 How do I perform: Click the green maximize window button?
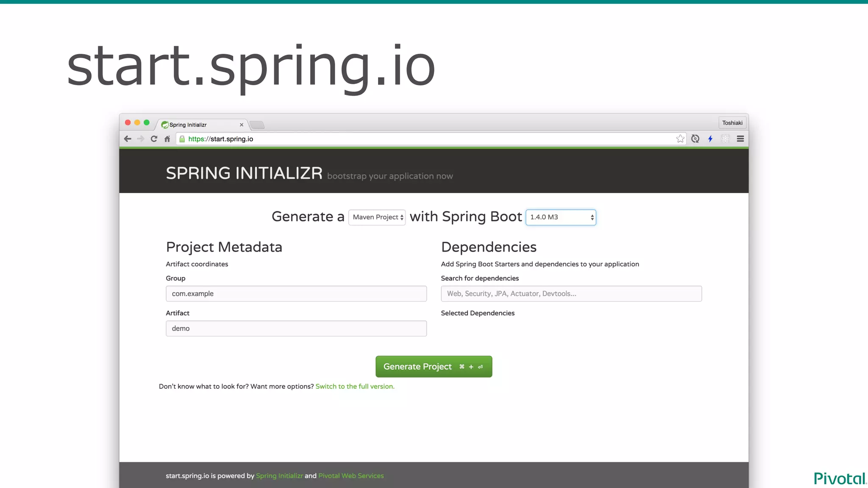click(x=147, y=122)
